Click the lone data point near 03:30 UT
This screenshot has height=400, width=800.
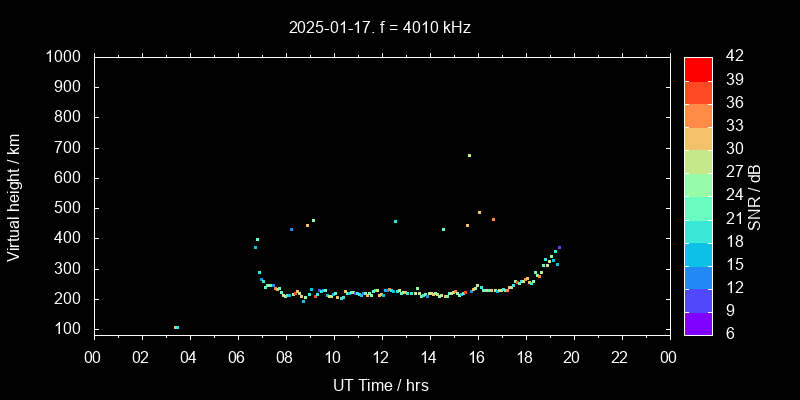(x=176, y=327)
